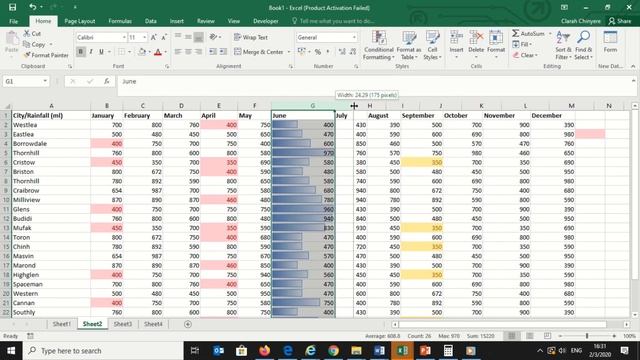
Task: Toggle Wrap Text
Action: [x=251, y=37]
